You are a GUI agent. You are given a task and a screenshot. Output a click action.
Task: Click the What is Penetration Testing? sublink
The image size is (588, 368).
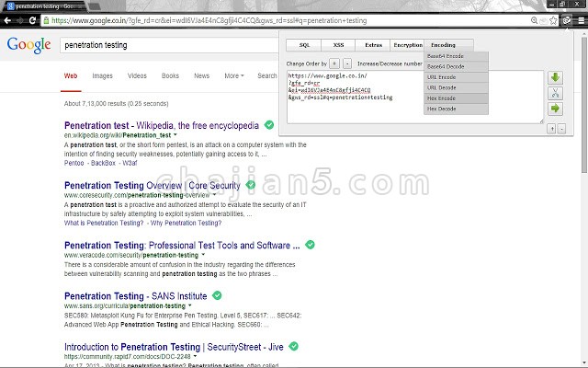point(104,223)
